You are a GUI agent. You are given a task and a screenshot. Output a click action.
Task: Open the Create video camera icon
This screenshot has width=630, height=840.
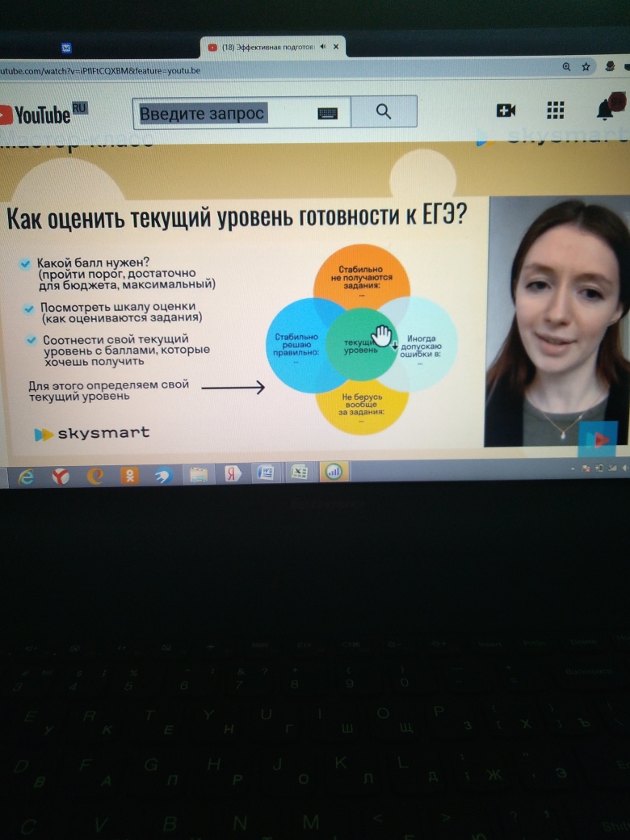tap(506, 111)
